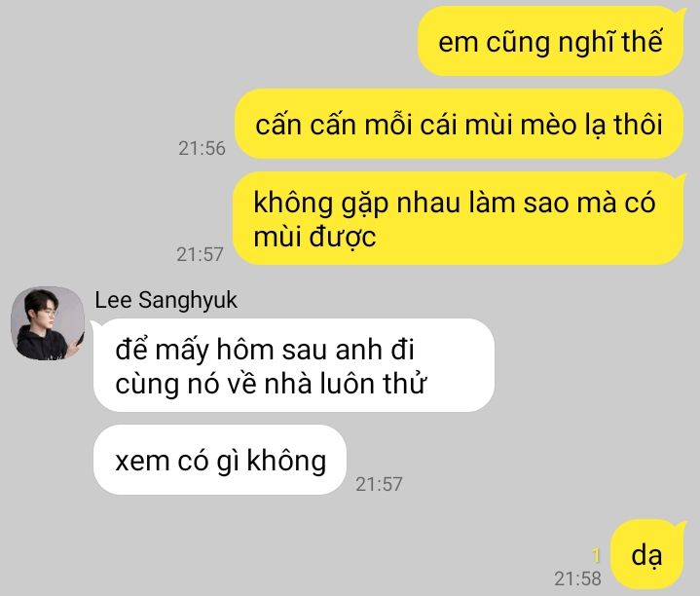Image resolution: width=700 pixels, height=596 pixels.
Task: Tap 'cùng nó về nhà luôn thử' text line
Action: pos(271,384)
